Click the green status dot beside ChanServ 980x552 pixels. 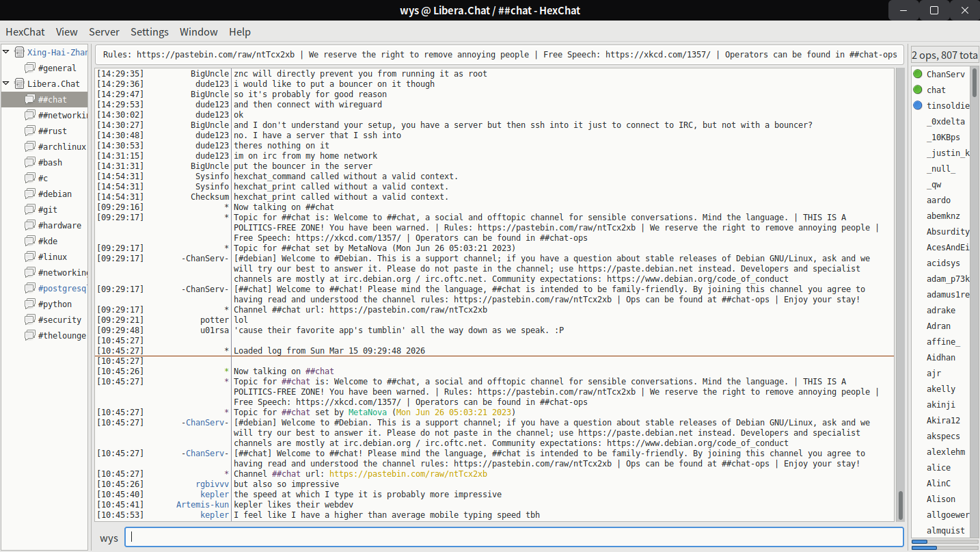pyautogui.click(x=918, y=74)
